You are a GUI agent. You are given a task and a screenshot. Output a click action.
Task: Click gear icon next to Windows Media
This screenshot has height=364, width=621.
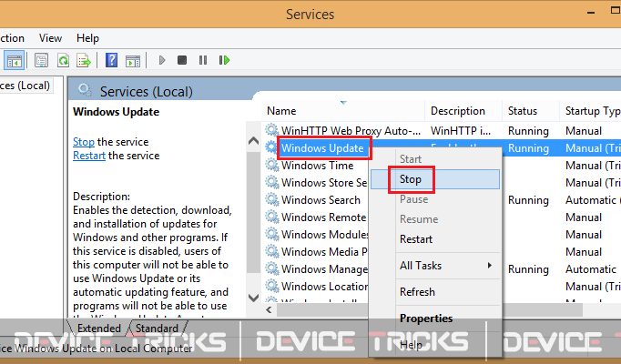[x=271, y=251]
